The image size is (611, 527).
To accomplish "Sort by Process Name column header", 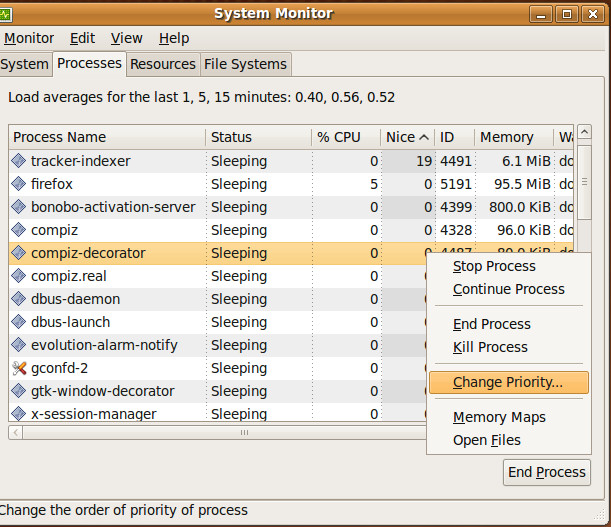I will tap(107, 137).
